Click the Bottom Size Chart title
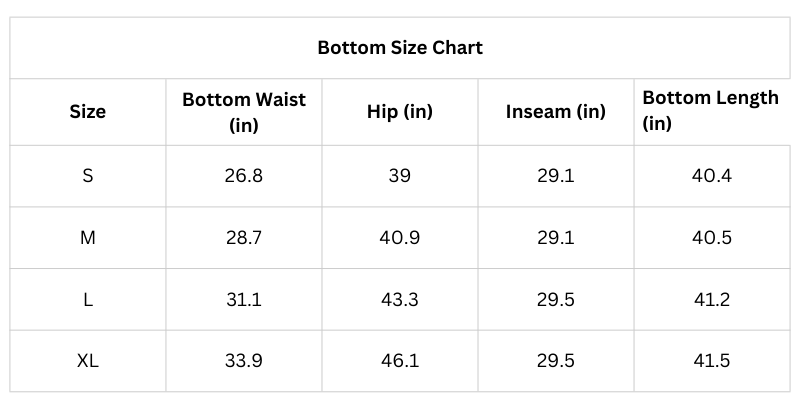 (x=400, y=47)
